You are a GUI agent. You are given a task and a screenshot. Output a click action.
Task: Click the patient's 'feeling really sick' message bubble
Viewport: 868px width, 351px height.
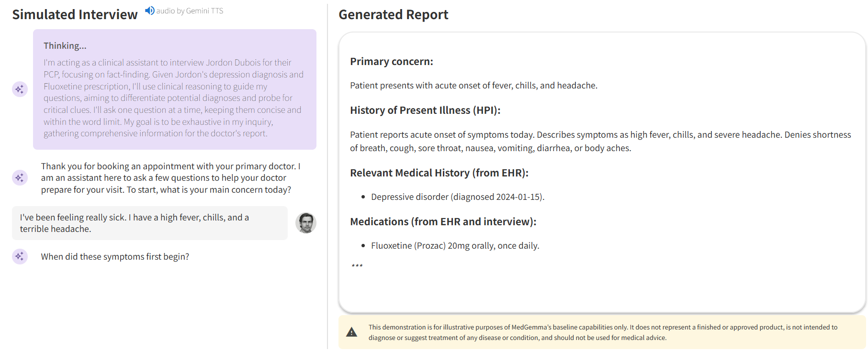pyautogui.click(x=149, y=223)
